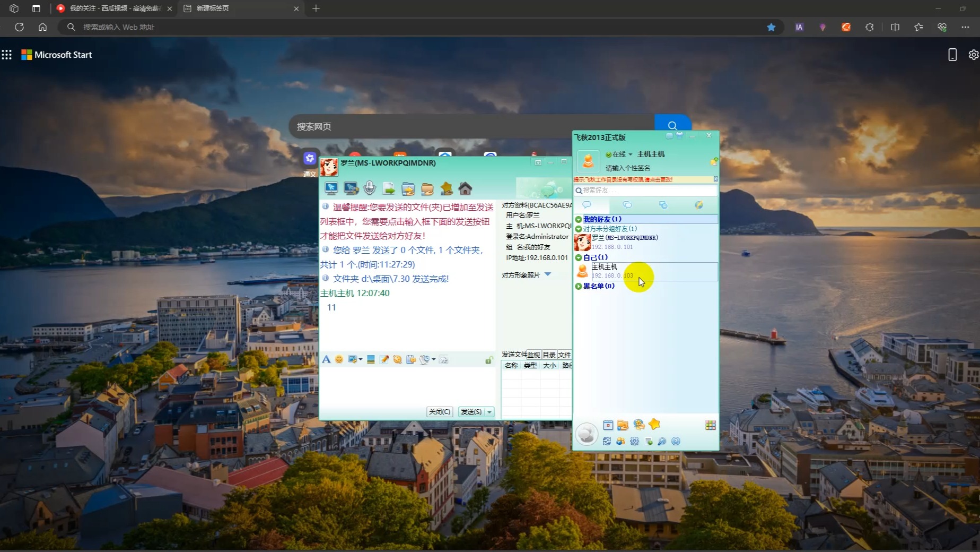Send a folder with the blue folder arrow icon
This screenshot has height=552, width=980.
pos(408,189)
